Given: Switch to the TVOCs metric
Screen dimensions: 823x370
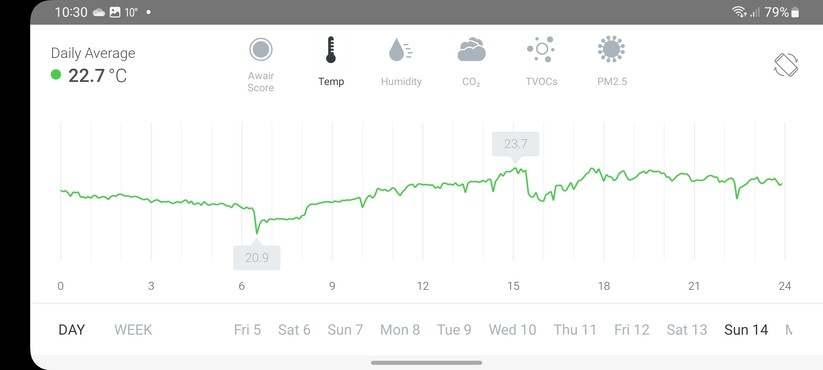Looking at the screenshot, I should (541, 50).
